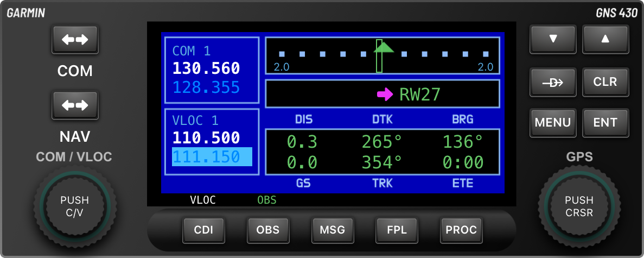
Task: Click the BRG value 136°
Action: tap(463, 142)
